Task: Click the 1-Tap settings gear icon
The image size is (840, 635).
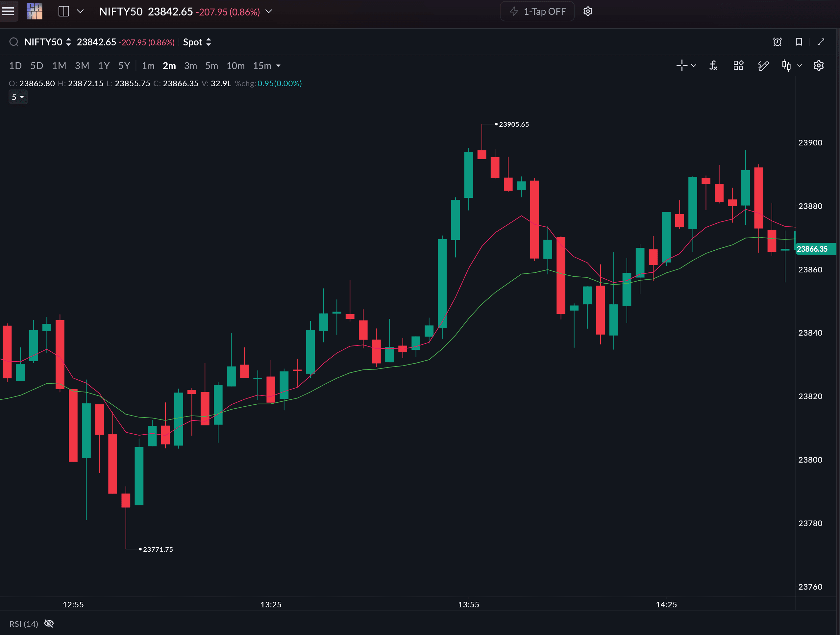Action: click(587, 12)
